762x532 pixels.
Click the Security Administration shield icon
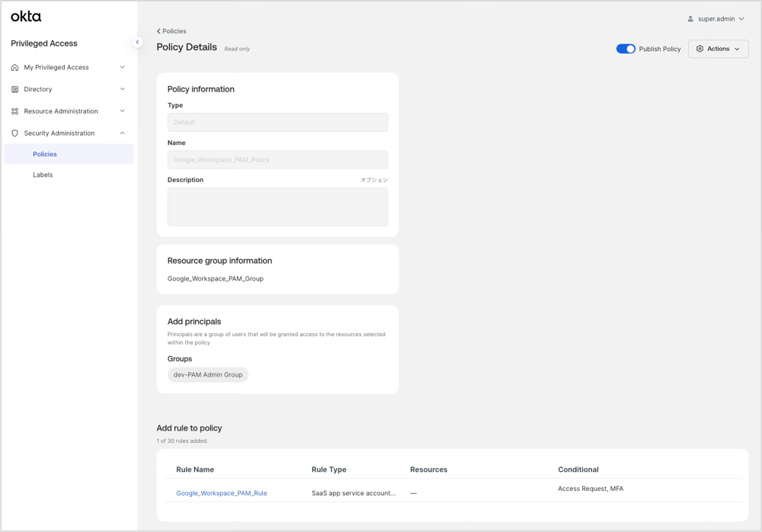[14, 133]
